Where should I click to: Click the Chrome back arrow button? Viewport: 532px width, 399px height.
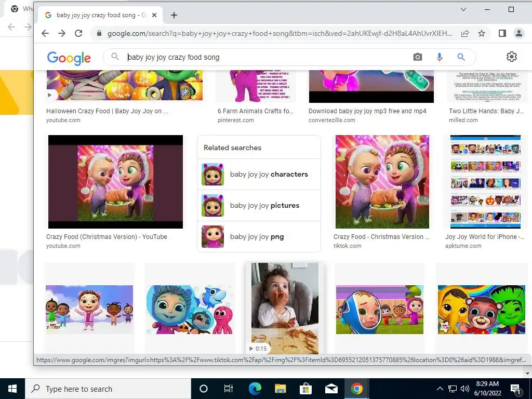click(45, 33)
